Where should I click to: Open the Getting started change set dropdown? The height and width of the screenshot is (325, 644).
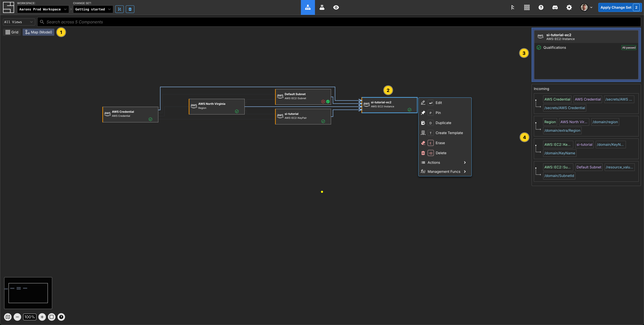pos(93,9)
